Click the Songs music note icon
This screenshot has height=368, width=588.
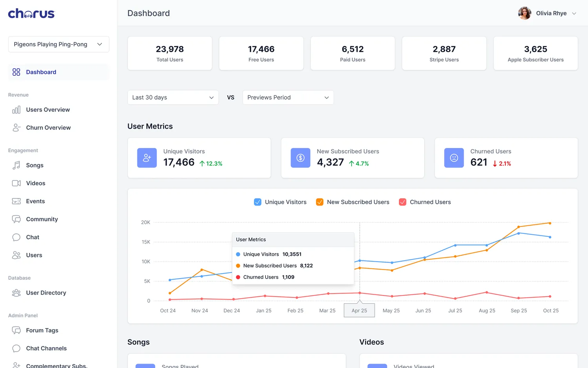(16, 165)
